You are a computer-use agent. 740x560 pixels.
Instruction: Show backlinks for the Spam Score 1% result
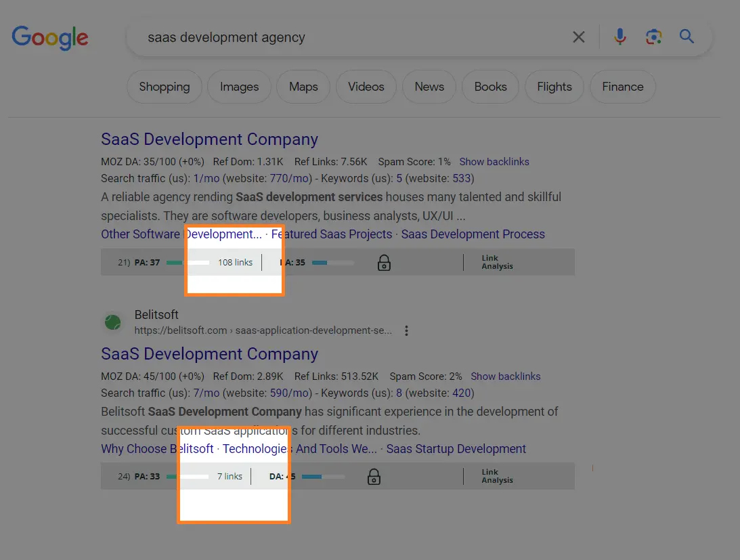(x=494, y=161)
